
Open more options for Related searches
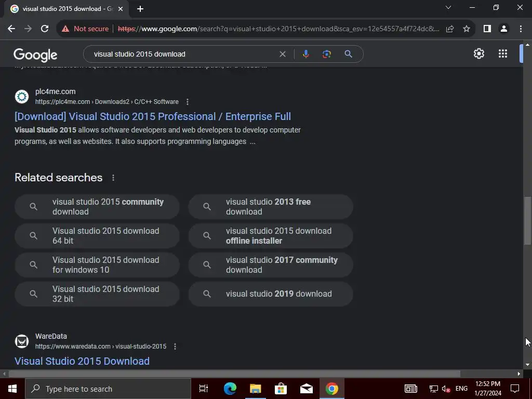113,178
